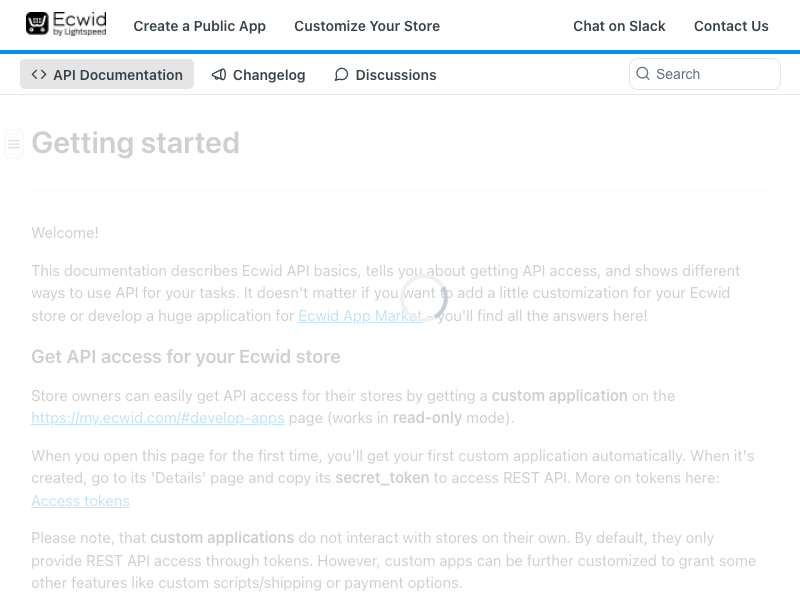Viewport: 800px width, 600px height.
Task: Click the code brackets icon in API Documentation
Action: click(39, 74)
